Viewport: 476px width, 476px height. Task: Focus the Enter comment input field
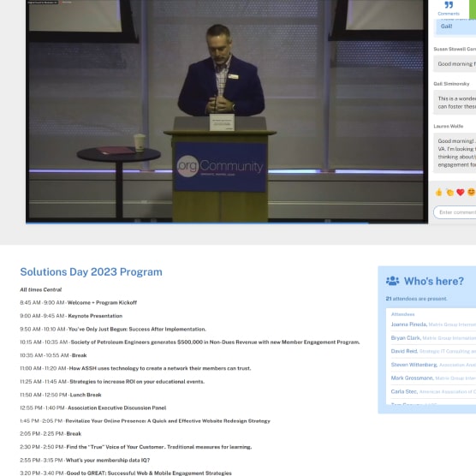click(x=455, y=212)
